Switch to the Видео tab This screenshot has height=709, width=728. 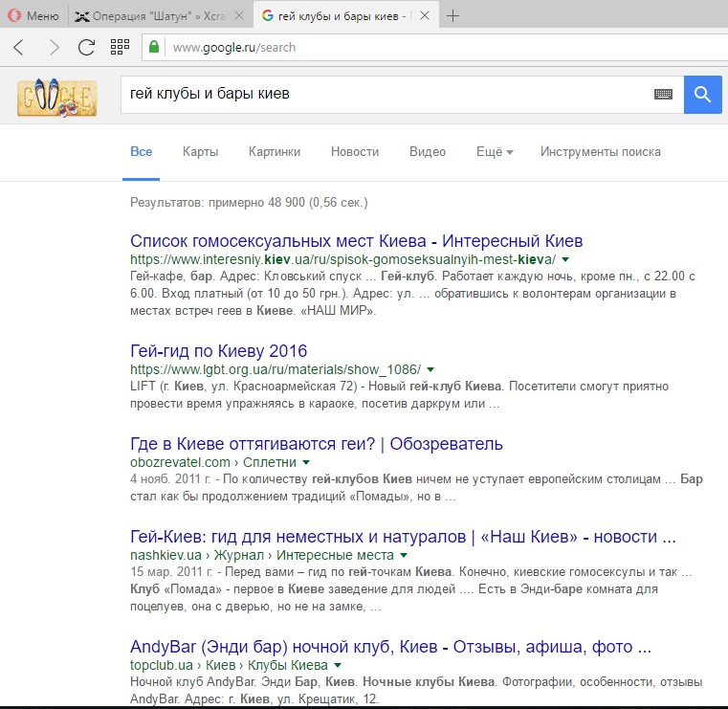pyautogui.click(x=428, y=152)
